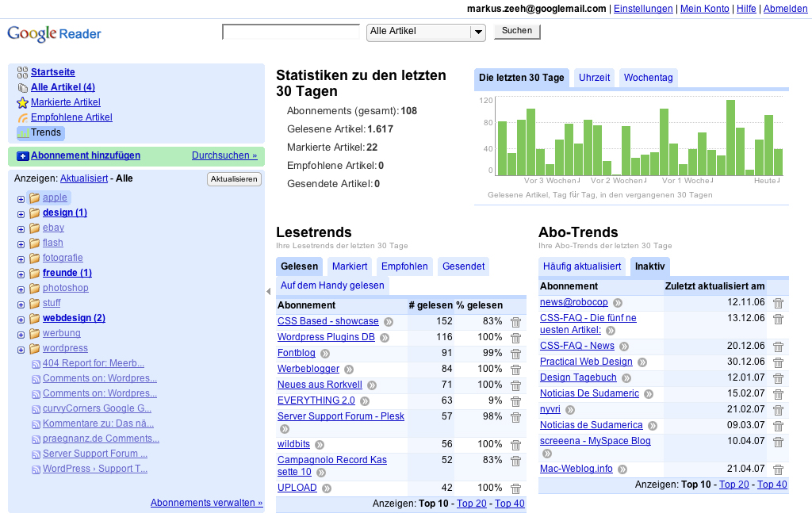
Task: Click the Abmelden link
Action: click(785, 9)
